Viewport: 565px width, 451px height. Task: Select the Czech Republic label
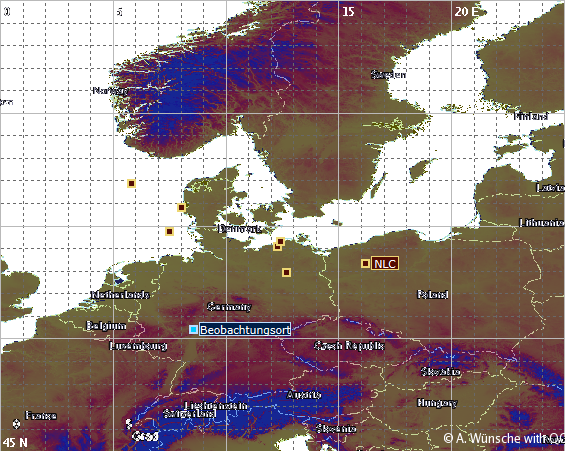tap(349, 345)
